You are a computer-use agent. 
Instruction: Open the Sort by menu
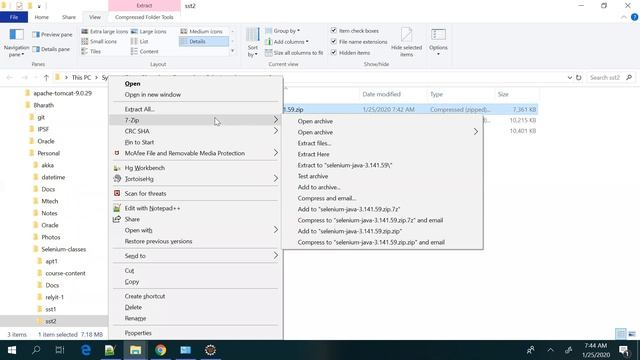click(x=253, y=42)
